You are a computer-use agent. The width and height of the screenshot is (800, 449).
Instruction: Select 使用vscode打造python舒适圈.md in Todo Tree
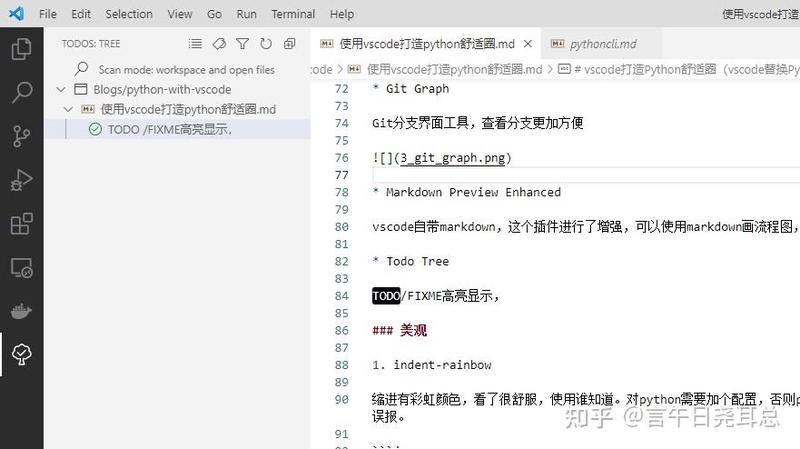(x=177, y=109)
